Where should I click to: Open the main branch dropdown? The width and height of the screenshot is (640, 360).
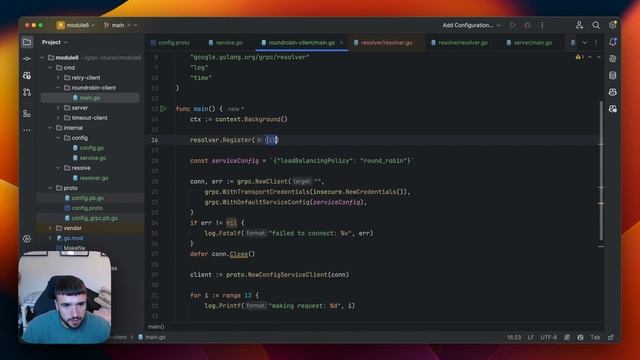click(120, 25)
